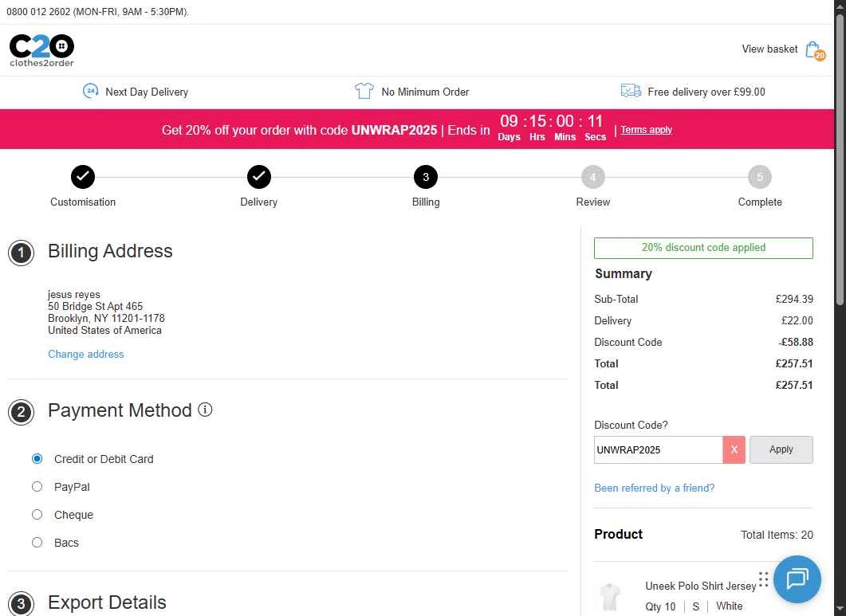846x616 pixels.
Task: Click the discount code input field
Action: coord(659,449)
